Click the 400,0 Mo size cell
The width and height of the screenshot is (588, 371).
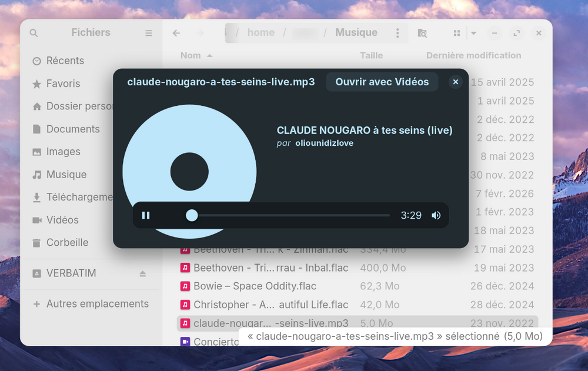pyautogui.click(x=383, y=268)
